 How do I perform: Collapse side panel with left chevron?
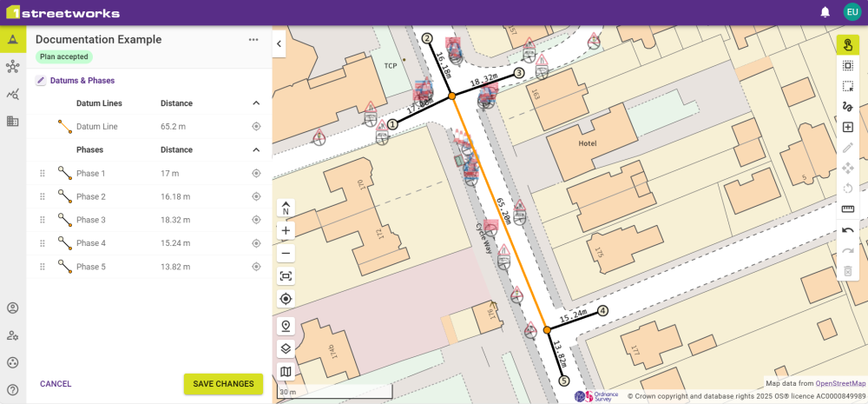279,43
